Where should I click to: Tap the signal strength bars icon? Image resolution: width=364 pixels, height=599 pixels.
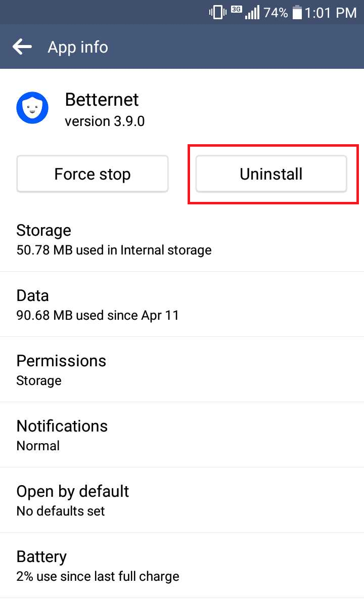[252, 13]
